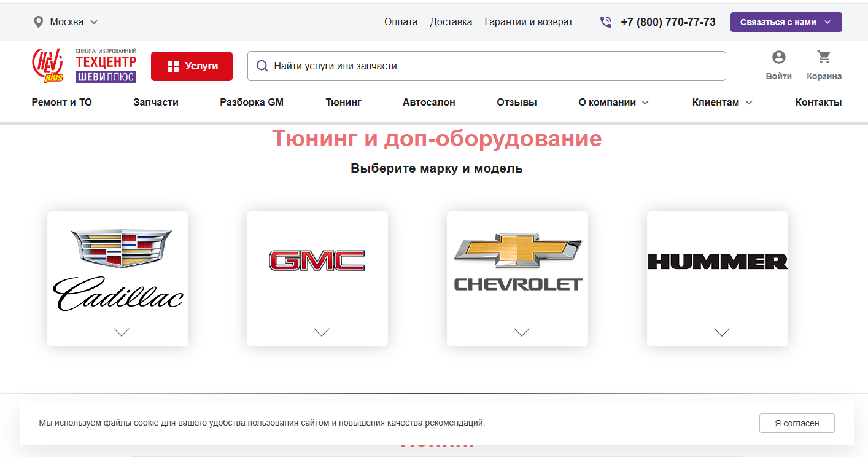Click the Chevy Plus round logo

click(x=47, y=66)
